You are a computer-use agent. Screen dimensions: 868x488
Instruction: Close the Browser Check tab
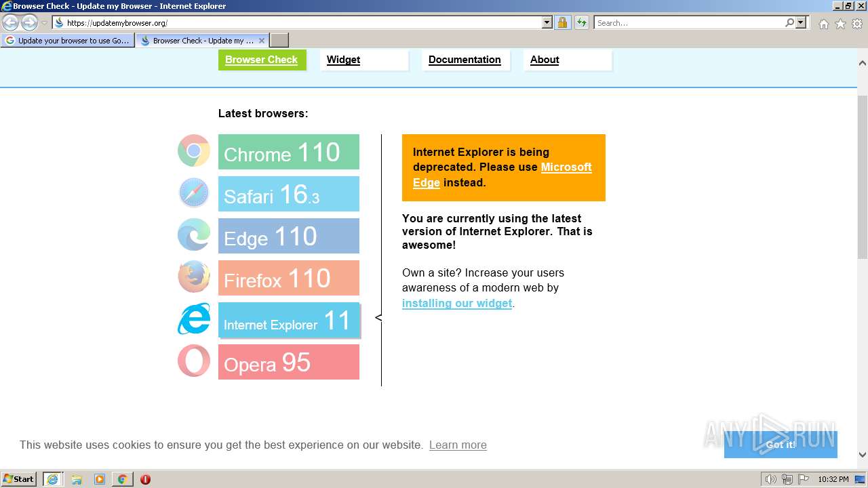pos(262,41)
